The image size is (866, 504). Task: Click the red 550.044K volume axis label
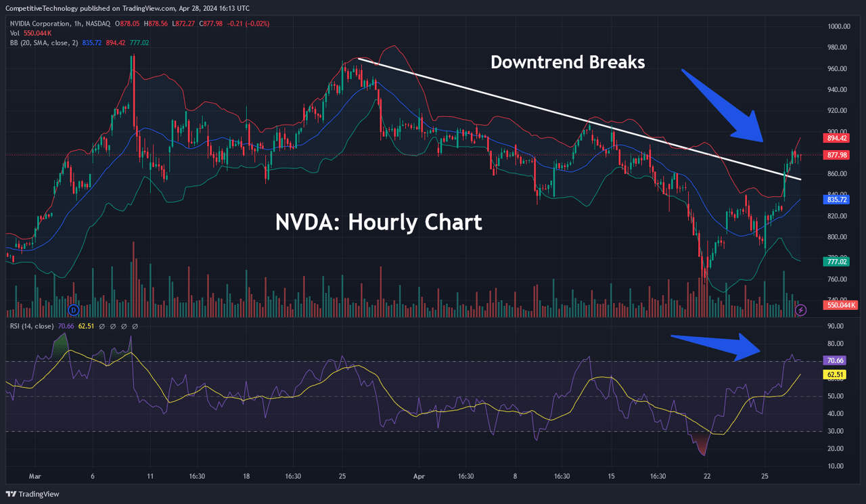click(840, 306)
